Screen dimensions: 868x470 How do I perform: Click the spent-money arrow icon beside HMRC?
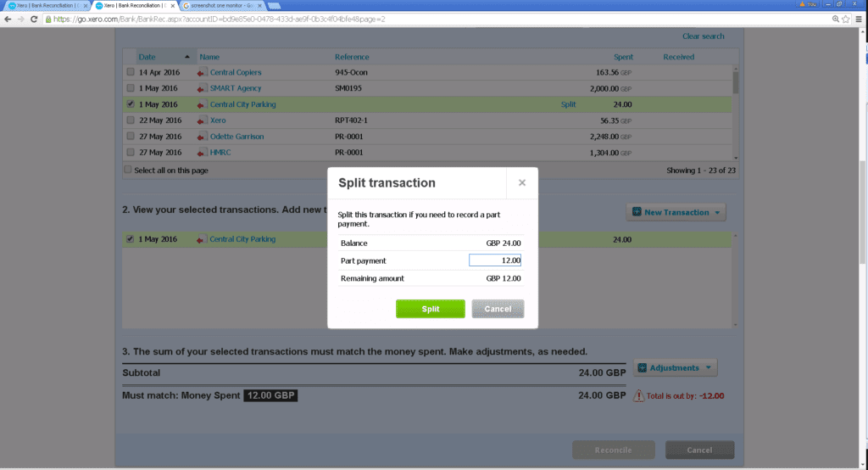[202, 153]
